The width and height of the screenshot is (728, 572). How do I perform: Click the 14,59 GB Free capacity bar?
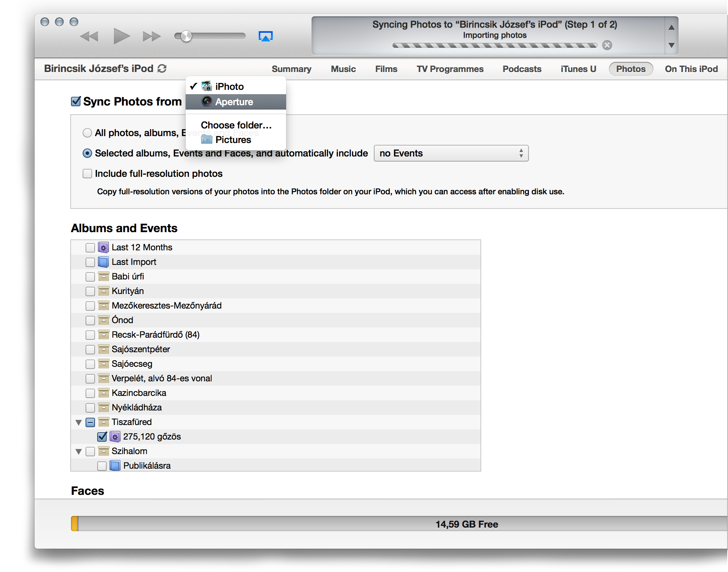(x=399, y=524)
